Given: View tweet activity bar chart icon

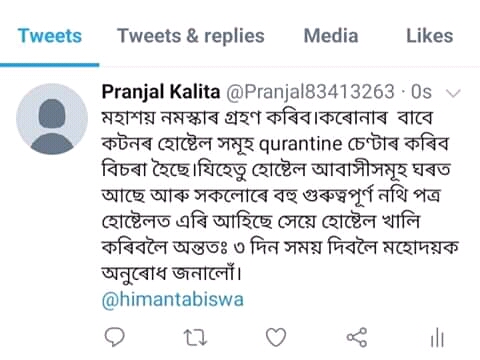Looking at the screenshot, I should click(437, 338).
